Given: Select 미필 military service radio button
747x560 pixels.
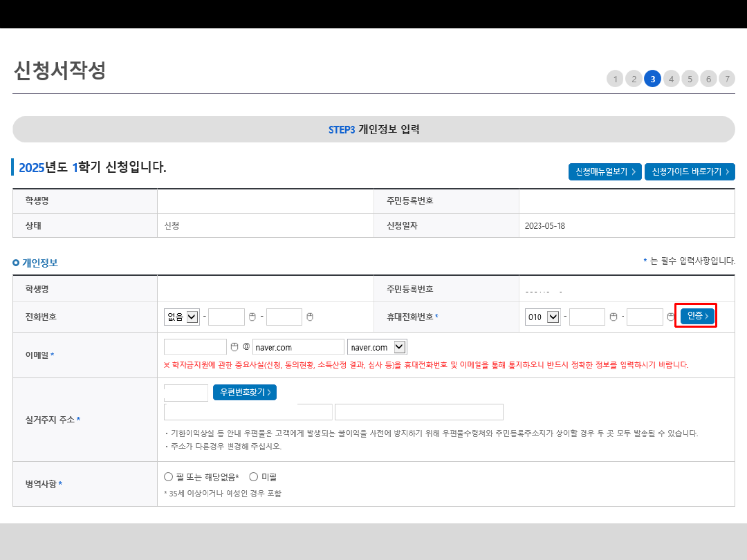Looking at the screenshot, I should click(x=253, y=477).
